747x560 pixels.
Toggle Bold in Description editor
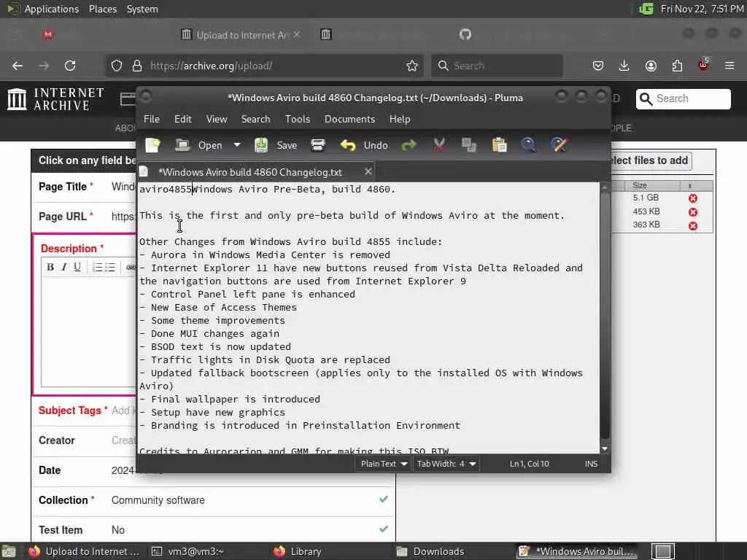[50, 267]
